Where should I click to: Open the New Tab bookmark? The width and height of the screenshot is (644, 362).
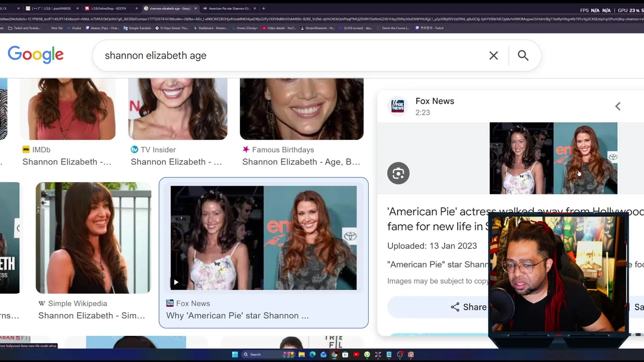point(57,28)
